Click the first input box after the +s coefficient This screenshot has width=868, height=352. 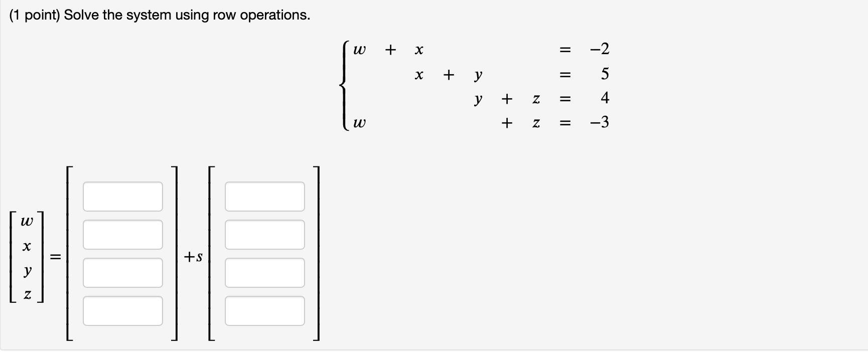(265, 196)
